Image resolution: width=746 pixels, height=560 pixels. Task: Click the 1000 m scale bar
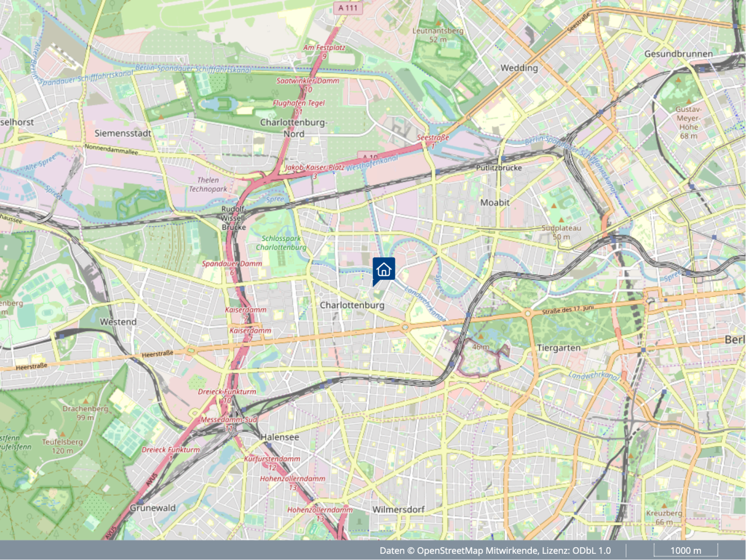tap(685, 550)
